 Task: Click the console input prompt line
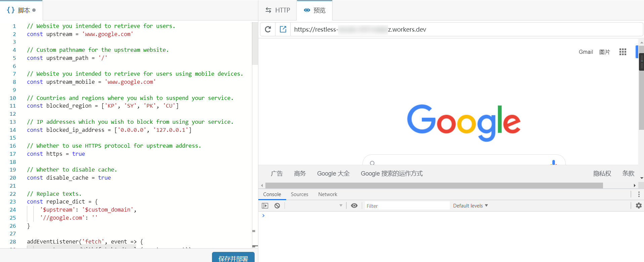[x=451, y=216]
